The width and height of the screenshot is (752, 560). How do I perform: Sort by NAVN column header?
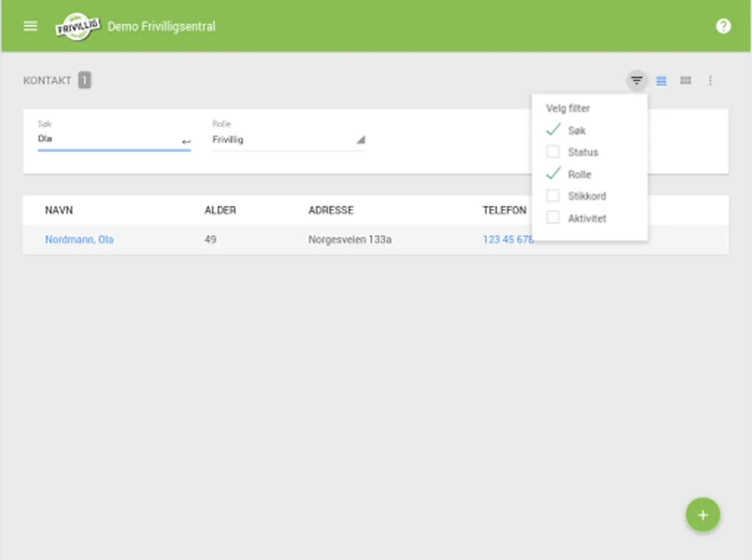coord(59,210)
